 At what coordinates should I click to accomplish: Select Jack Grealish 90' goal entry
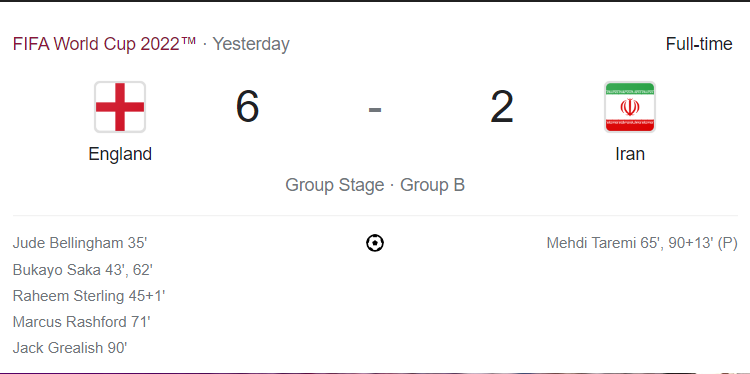pos(70,348)
